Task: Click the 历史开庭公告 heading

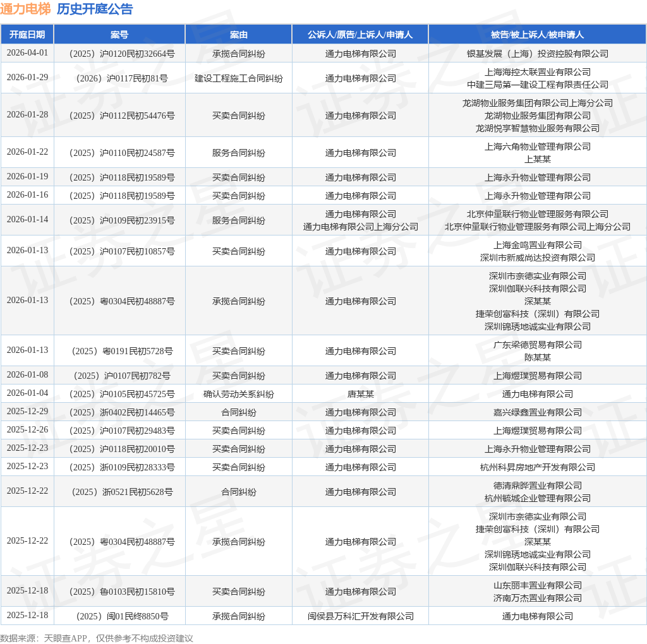Action: pyautogui.click(x=95, y=9)
